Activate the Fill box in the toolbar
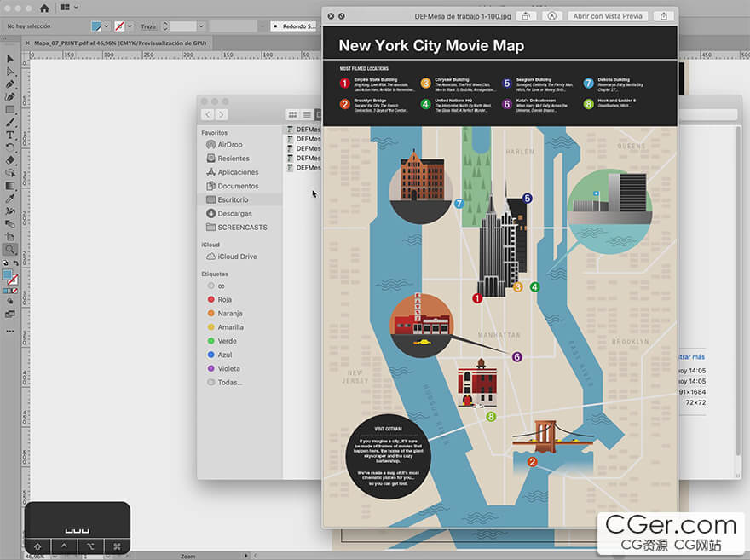 tap(7, 274)
